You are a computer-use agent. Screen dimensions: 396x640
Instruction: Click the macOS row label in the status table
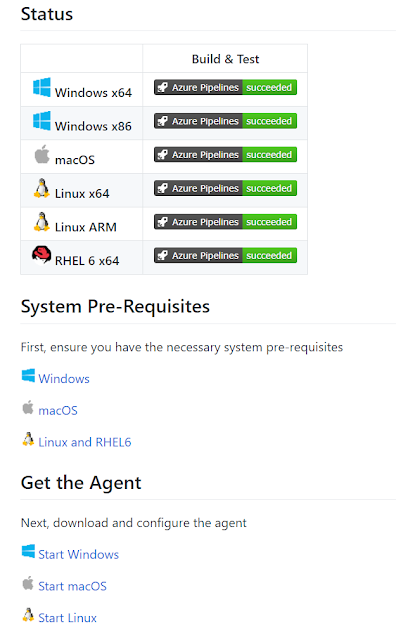click(75, 160)
